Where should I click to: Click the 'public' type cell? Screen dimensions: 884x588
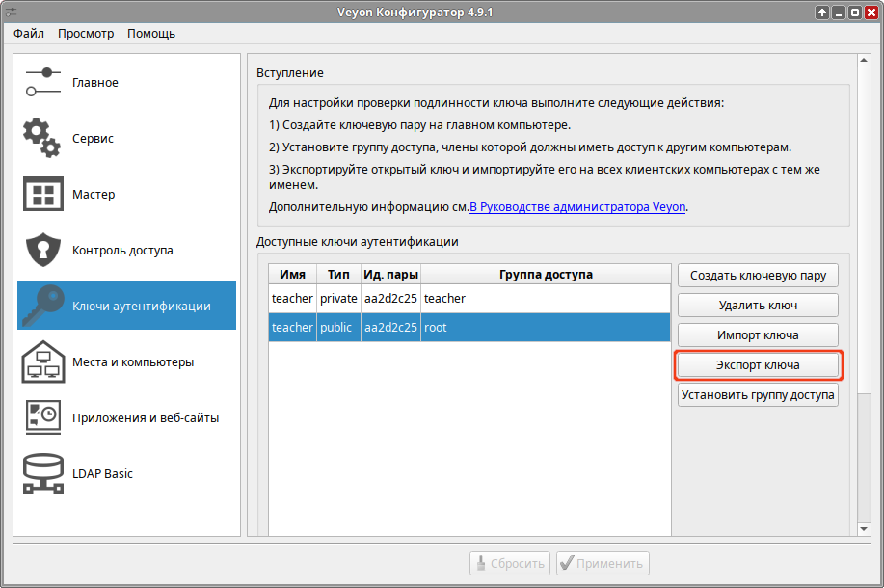338,327
